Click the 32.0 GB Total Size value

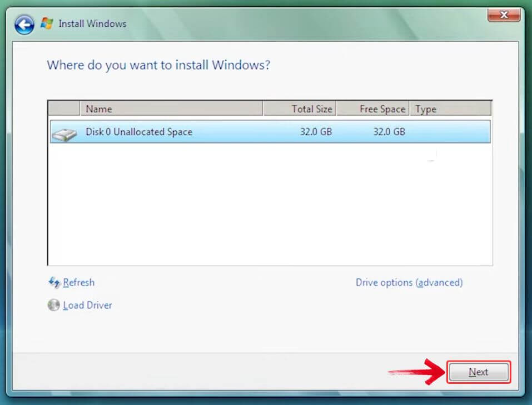(x=316, y=132)
